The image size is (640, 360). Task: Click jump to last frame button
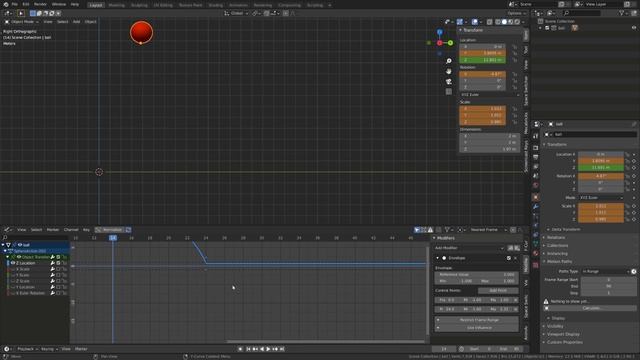pos(282,349)
